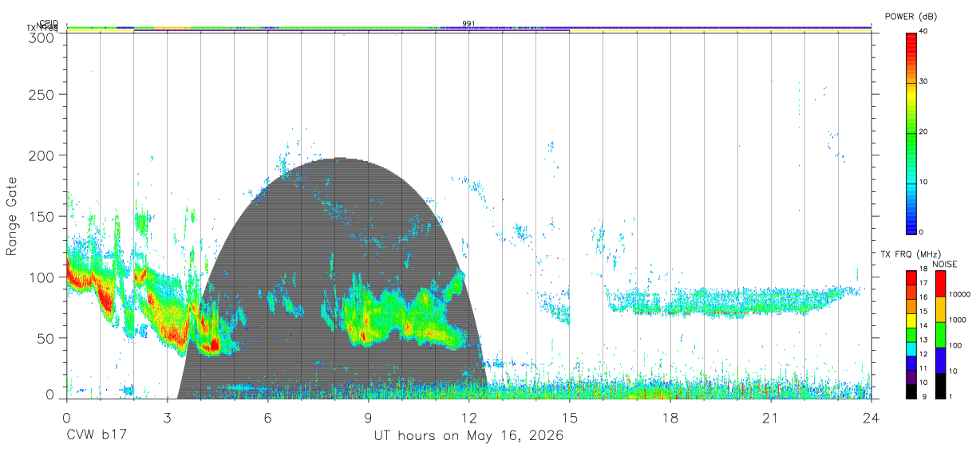Click the 15 hour tick label on time axis
Image resolution: width=980 pixels, height=452 pixels.
(569, 418)
